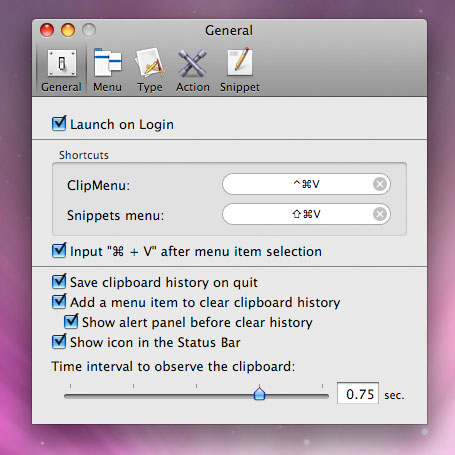455x455 pixels.
Task: Uncheck Launch on Login
Action: tap(59, 124)
